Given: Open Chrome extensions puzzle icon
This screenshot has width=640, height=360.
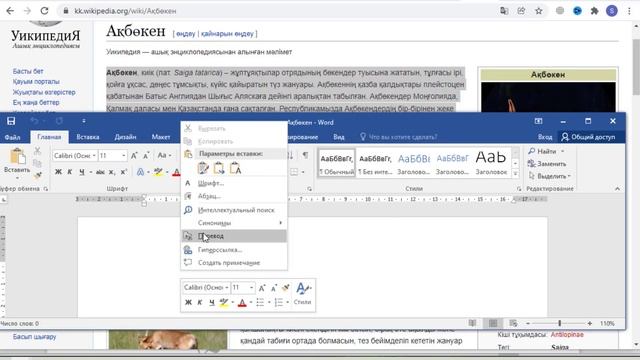Looking at the screenshot, I should tap(594, 11).
